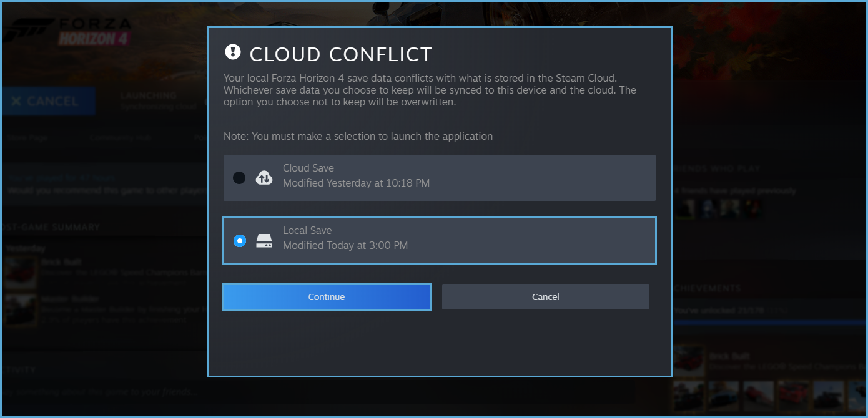868x418 pixels.
Task: Click the blurred blue X CANCEL launch button
Action: tap(47, 101)
